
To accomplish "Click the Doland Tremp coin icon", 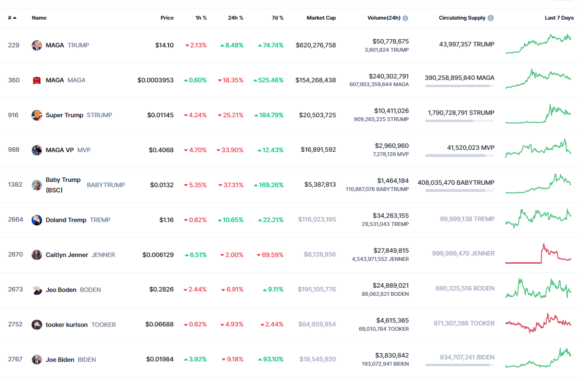I will [37, 220].
